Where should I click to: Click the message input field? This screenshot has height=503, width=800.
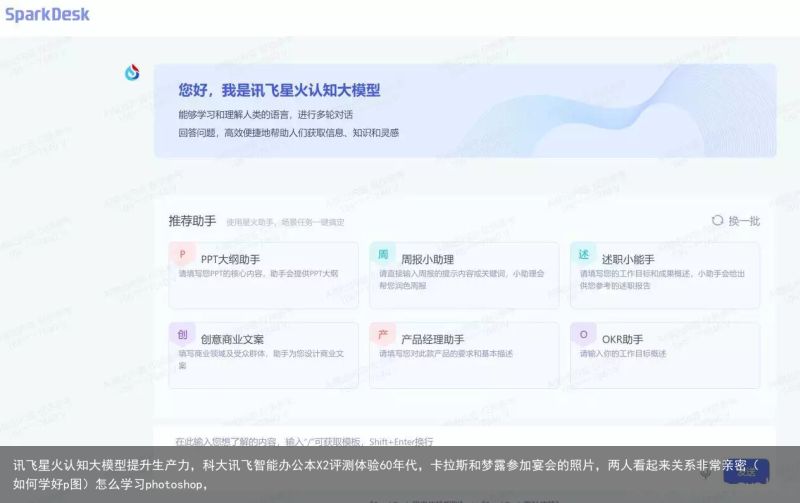point(464,443)
